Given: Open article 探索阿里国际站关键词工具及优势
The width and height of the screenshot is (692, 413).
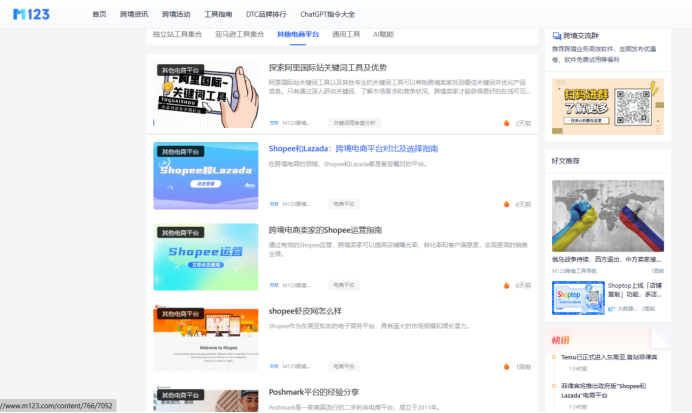Looking at the screenshot, I should click(x=327, y=68).
